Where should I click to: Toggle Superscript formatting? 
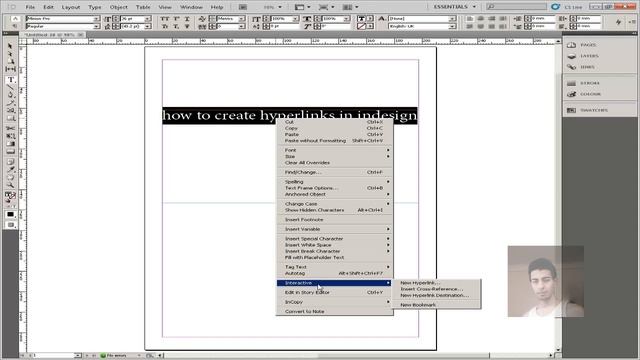[176, 19]
